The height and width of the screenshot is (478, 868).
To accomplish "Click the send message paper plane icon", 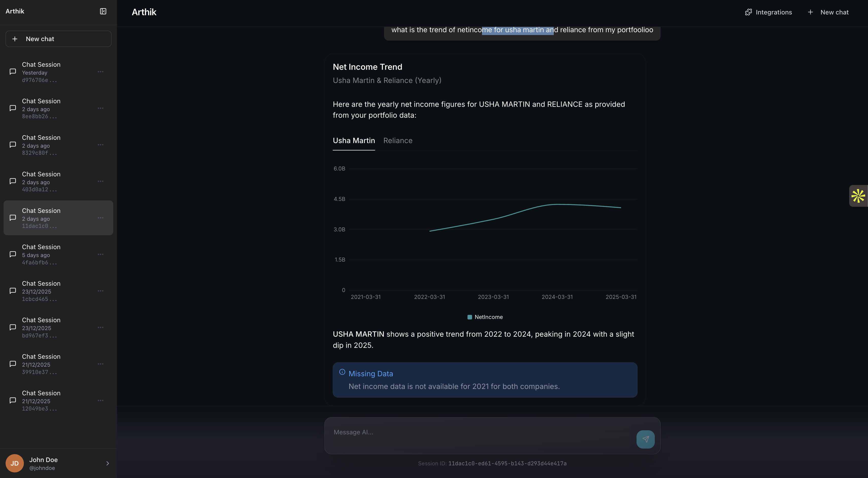I will [645, 439].
